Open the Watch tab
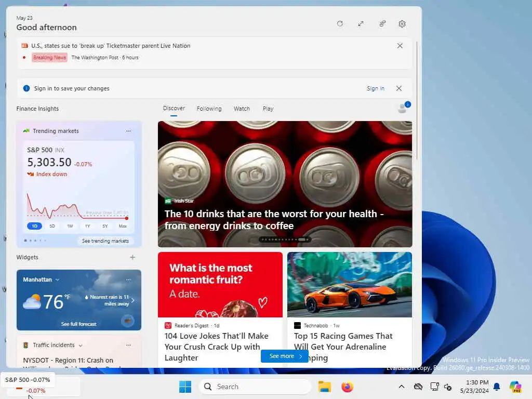Screen dimensions: 532x399 coord(242,109)
